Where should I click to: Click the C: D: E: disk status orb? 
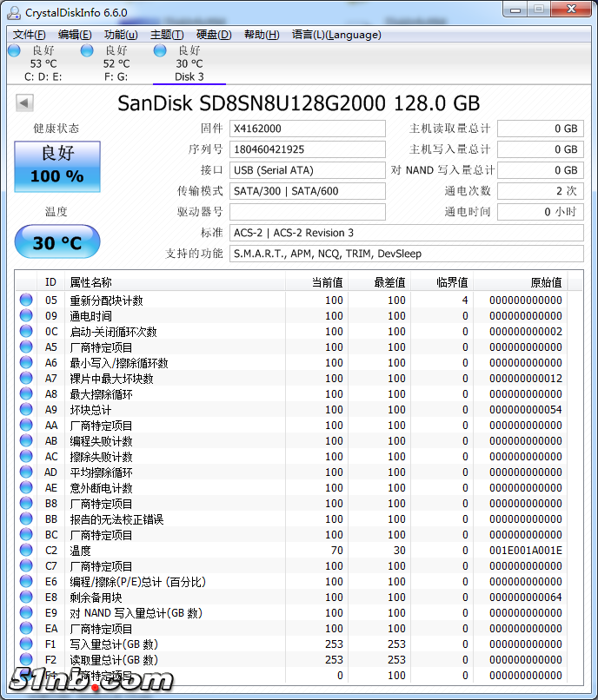14,51
